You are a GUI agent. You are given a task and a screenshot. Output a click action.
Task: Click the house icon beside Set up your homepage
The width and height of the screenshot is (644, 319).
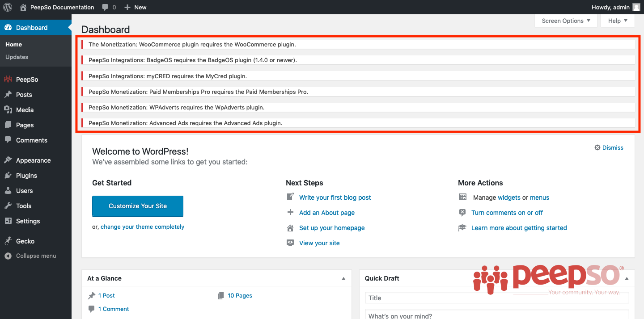[290, 228]
